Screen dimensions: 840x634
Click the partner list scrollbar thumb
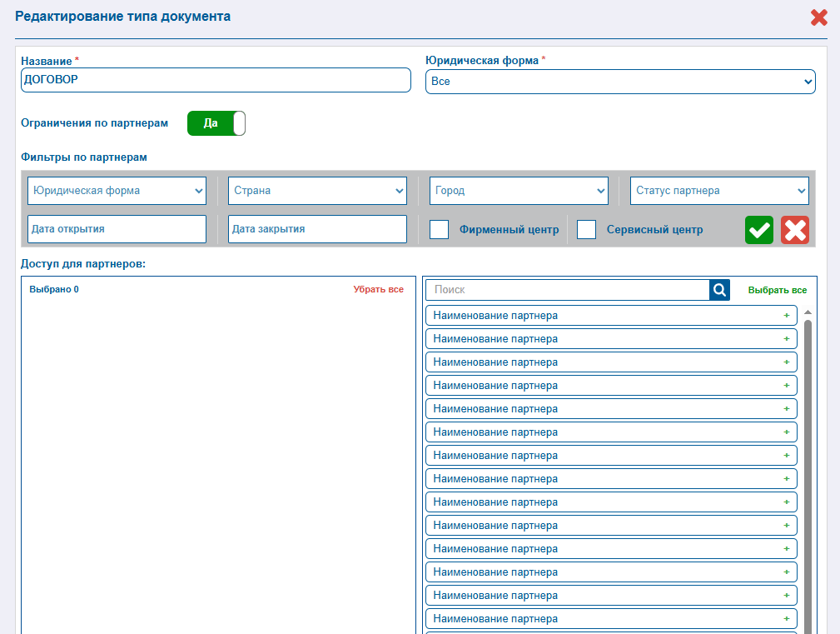(x=808, y=477)
